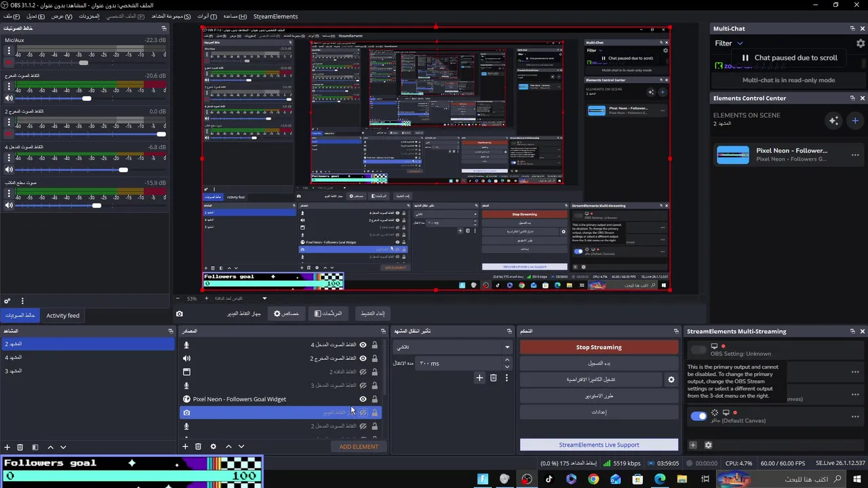Image resolution: width=868 pixels, height=488 pixels.
Task: Open صوت سطح المكتب three-dot options
Action: (x=9, y=194)
